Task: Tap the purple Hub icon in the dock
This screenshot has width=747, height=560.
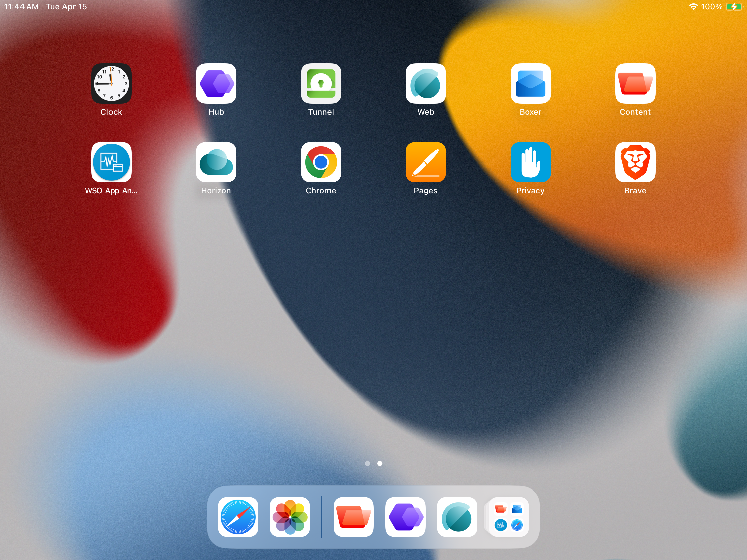Action: pyautogui.click(x=405, y=517)
